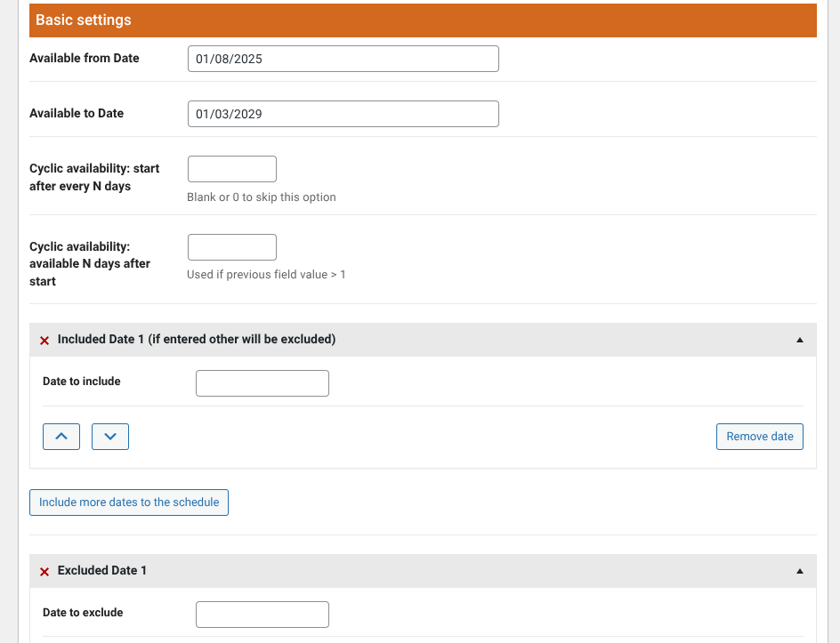The height and width of the screenshot is (643, 840).
Task: Click the orange Basic settings header
Action: pos(423,20)
